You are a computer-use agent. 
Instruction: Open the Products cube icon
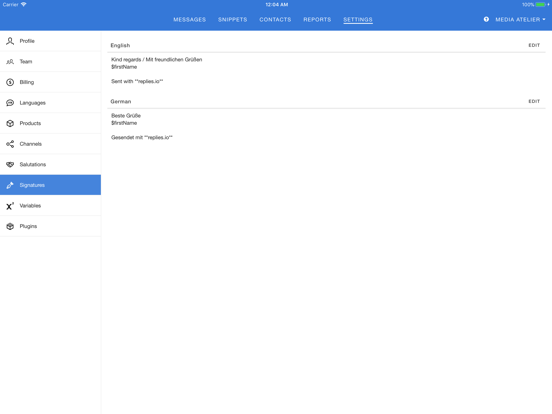(x=10, y=124)
